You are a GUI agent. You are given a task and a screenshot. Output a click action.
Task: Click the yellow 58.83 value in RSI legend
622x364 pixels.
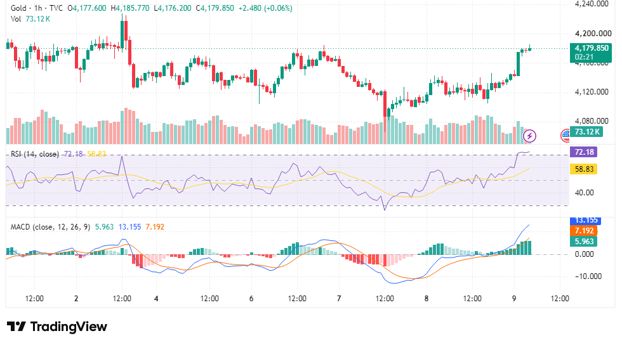click(96, 154)
